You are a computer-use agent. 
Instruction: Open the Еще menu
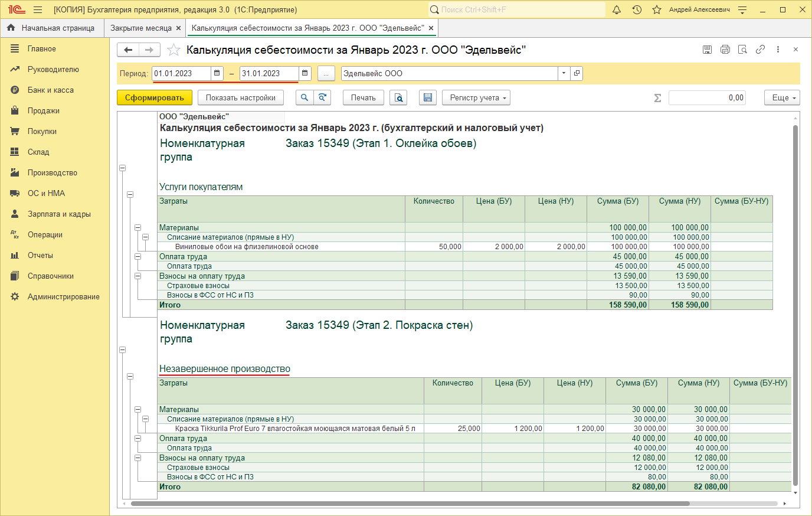(x=782, y=97)
